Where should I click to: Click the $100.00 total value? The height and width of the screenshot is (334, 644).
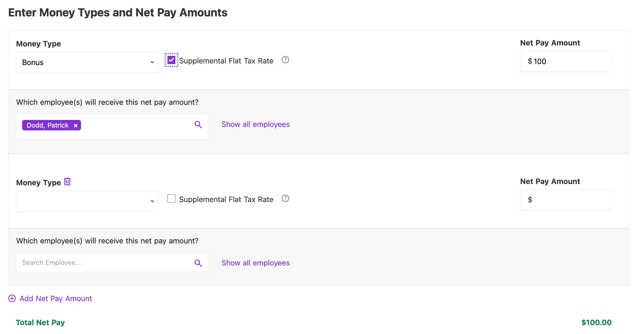[x=596, y=322]
